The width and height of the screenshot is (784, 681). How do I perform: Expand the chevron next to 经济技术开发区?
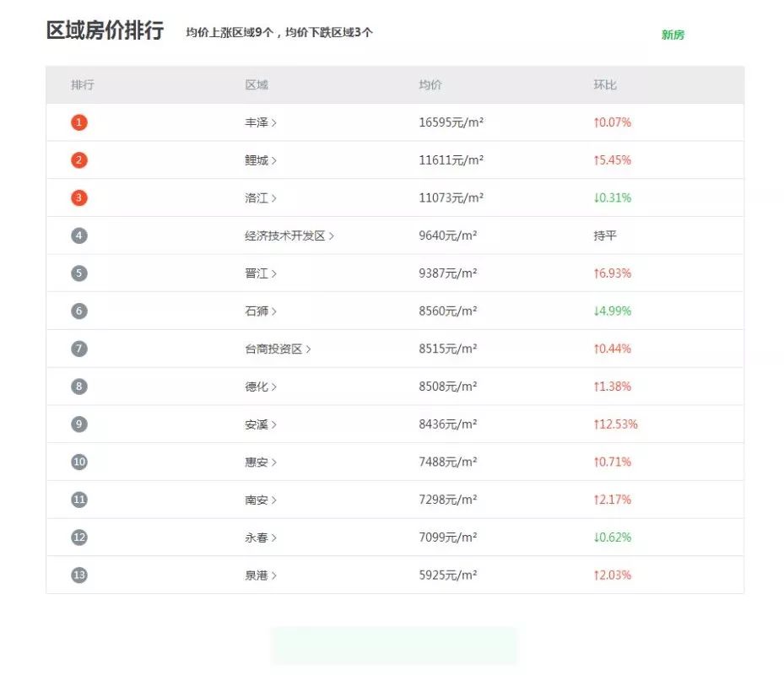tap(332, 236)
